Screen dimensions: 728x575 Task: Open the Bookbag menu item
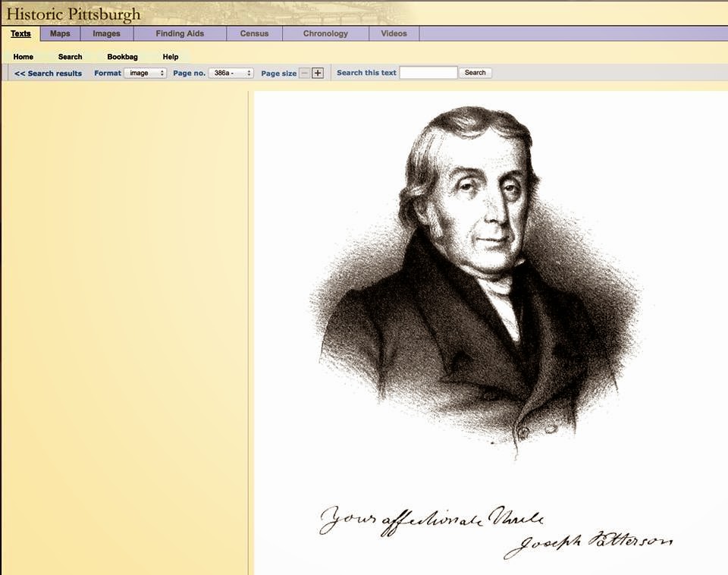pos(123,57)
